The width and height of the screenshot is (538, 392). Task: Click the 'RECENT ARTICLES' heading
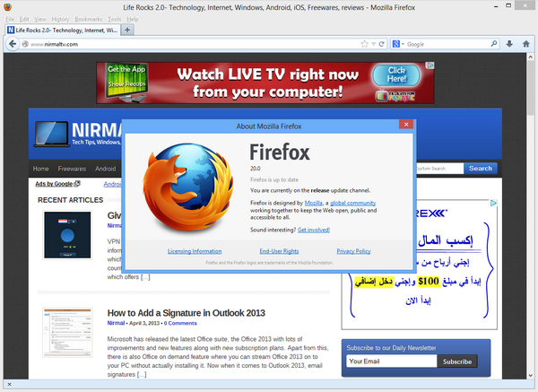click(x=70, y=200)
